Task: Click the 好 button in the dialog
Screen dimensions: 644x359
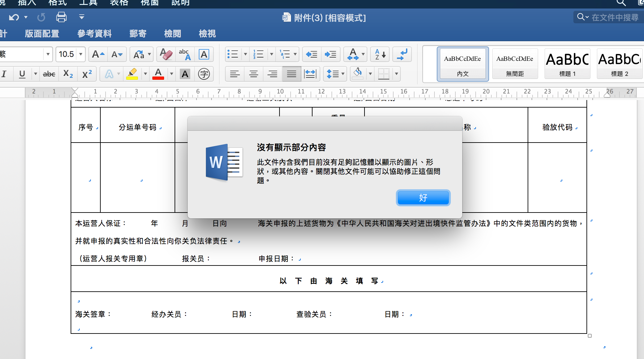Action: point(423,198)
